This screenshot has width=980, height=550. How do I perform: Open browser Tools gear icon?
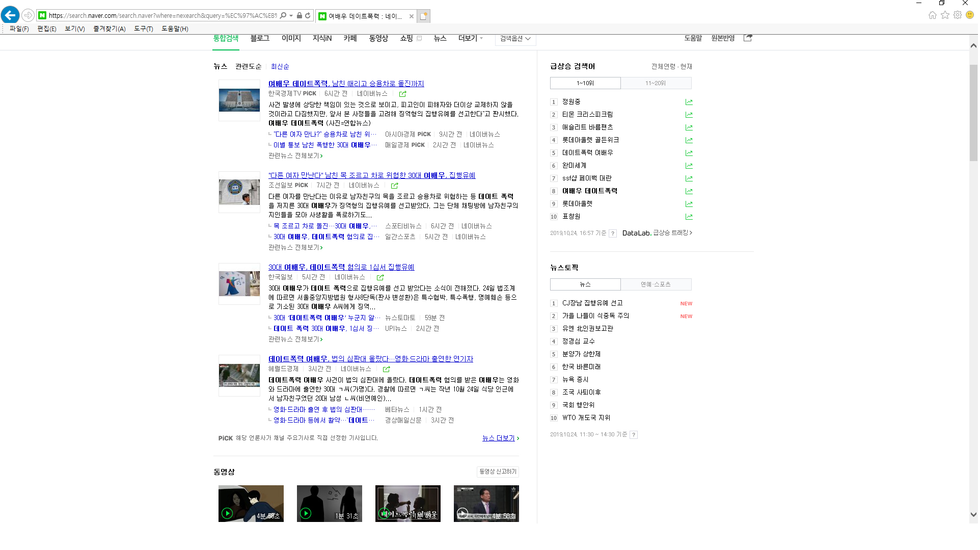tap(958, 15)
